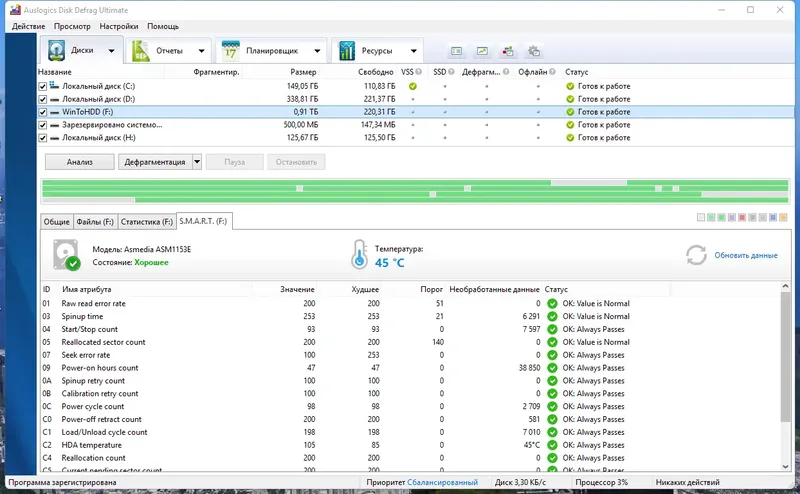Open the Дефрагментация button dropdown arrow

[x=197, y=162]
